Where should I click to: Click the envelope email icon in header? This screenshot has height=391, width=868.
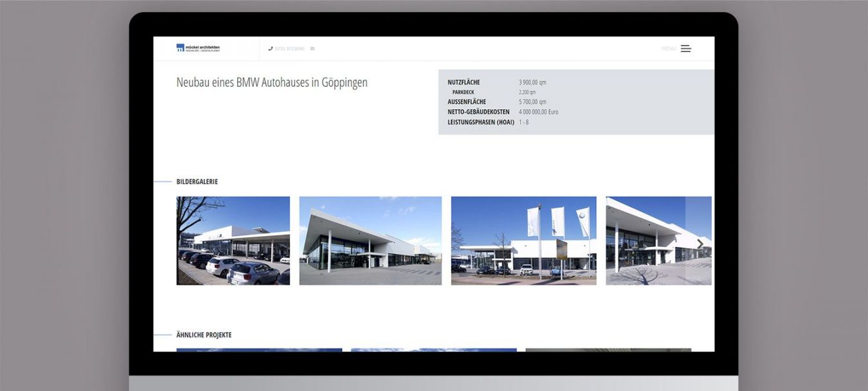312,49
